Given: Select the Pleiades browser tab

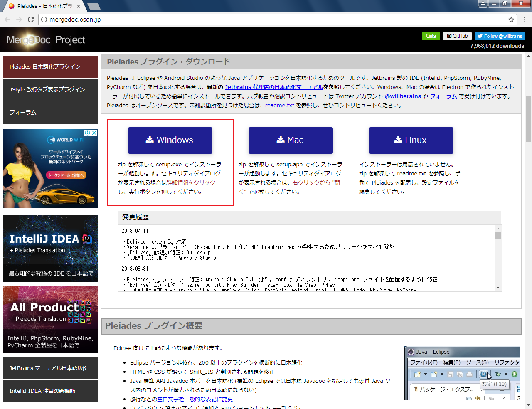Looking at the screenshot, I should coord(44,6).
